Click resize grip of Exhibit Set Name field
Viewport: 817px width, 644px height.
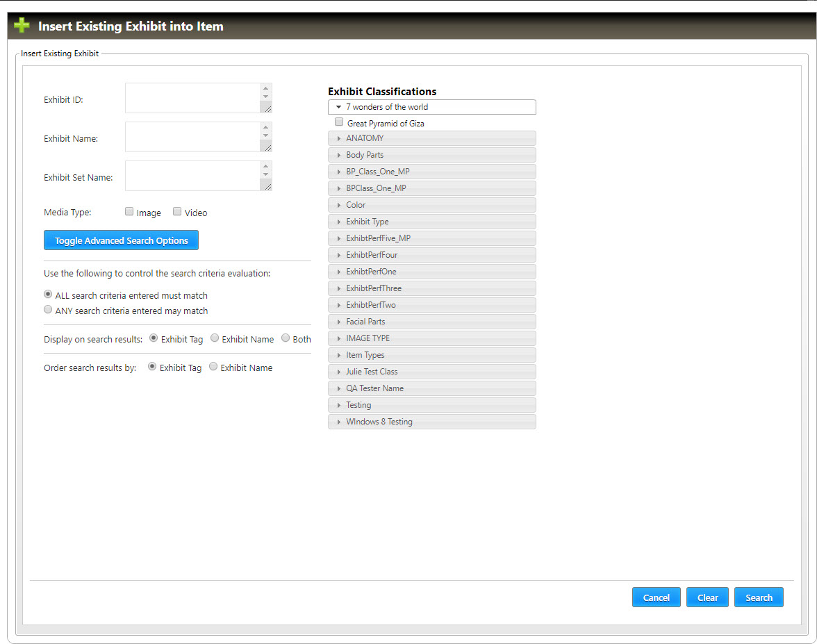pos(266,185)
